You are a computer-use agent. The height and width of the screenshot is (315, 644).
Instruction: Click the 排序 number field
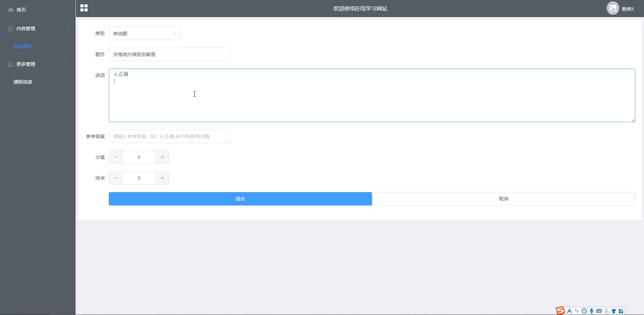click(139, 178)
